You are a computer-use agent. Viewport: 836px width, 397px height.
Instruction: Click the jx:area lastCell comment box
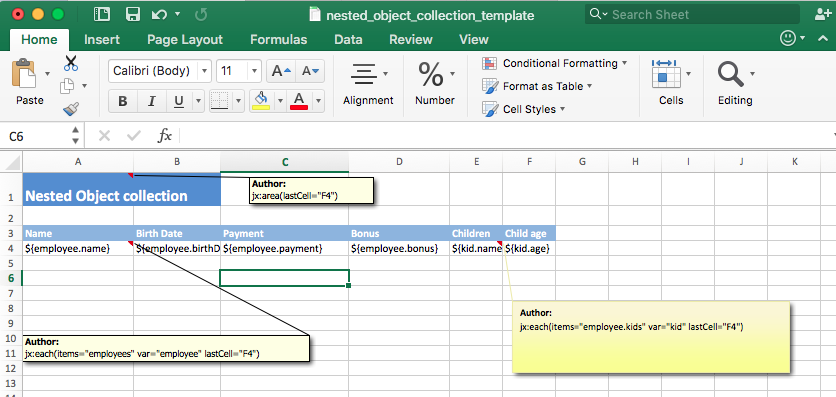(x=311, y=190)
